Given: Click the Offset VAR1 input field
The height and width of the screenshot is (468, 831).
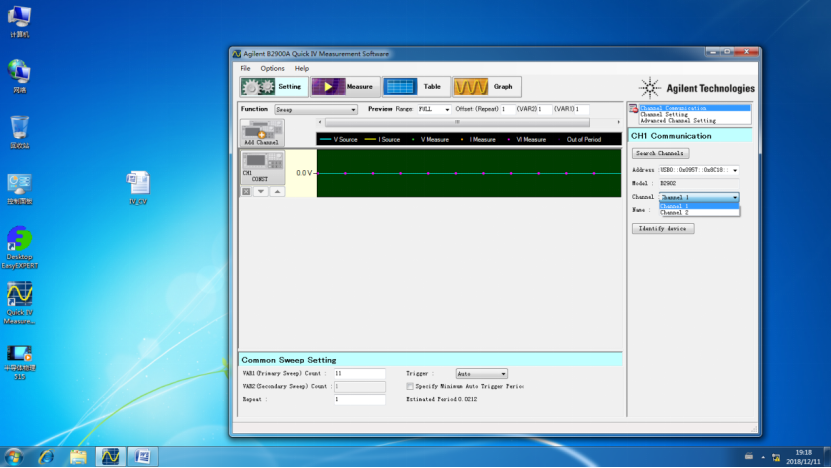Looking at the screenshot, I should point(581,109).
